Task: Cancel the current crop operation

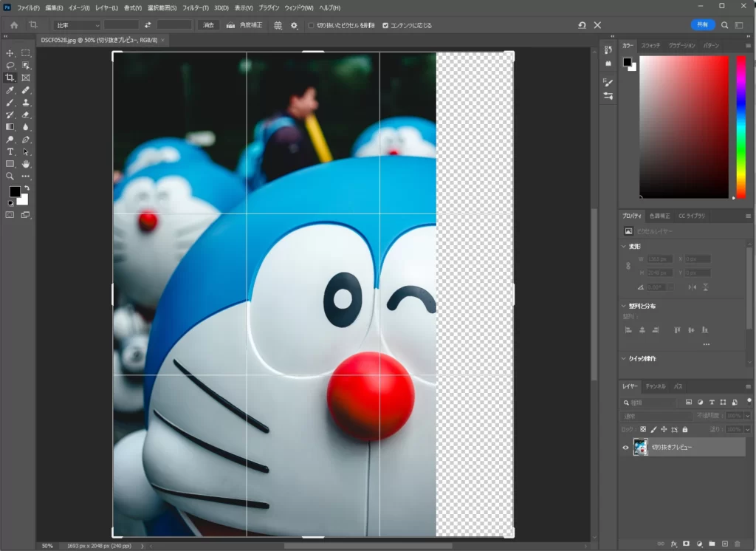Action: tap(597, 25)
